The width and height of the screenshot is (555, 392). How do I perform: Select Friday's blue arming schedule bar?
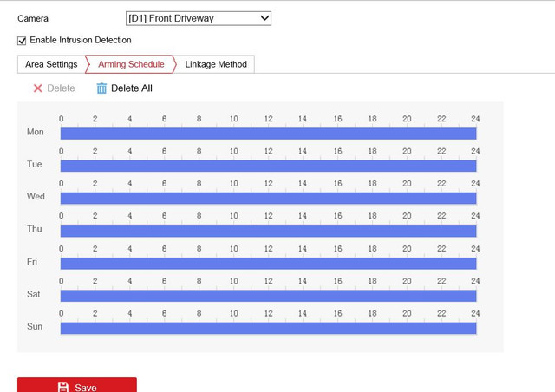[268, 263]
